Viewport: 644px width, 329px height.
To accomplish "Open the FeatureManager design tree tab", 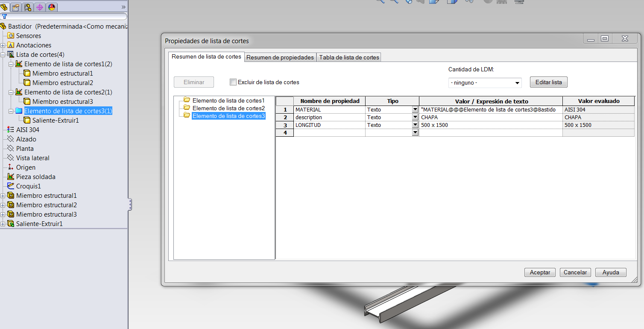I will pyautogui.click(x=5, y=7).
